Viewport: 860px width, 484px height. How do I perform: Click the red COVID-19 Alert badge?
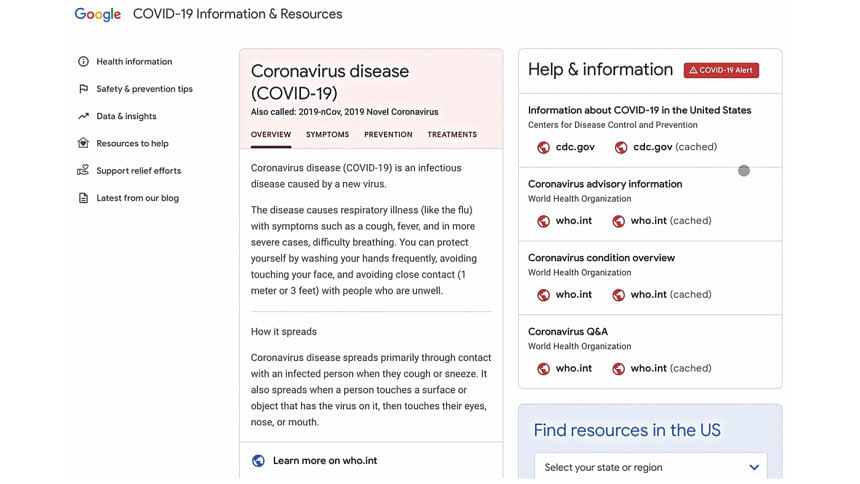721,70
